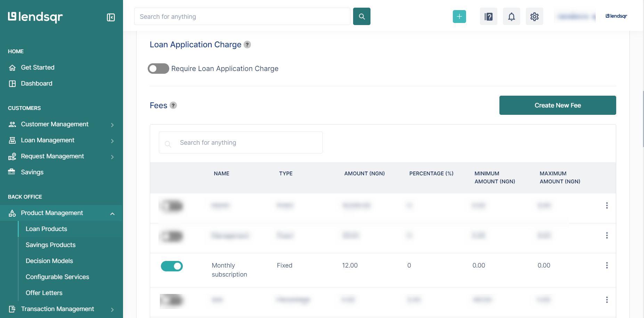The width and height of the screenshot is (644, 318).
Task: Click the Dashboard grid icon
Action: coord(12,84)
